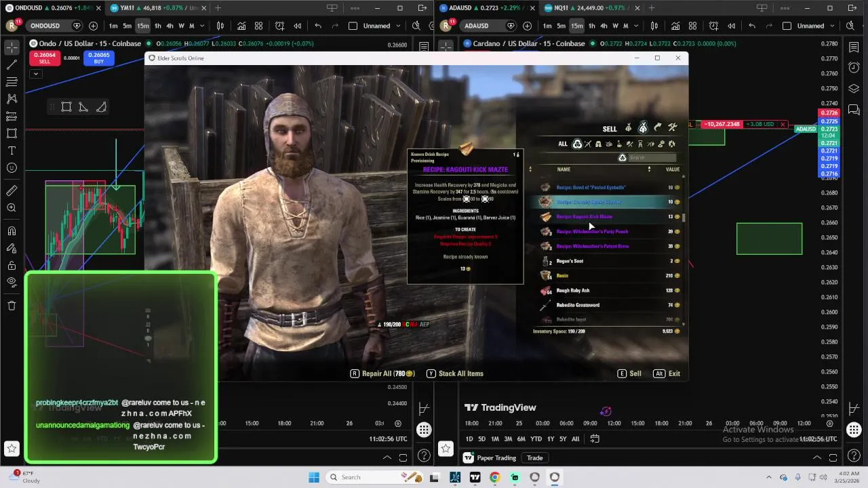Select the crosshair cursor tool in ONDOUSD chart

point(12,47)
